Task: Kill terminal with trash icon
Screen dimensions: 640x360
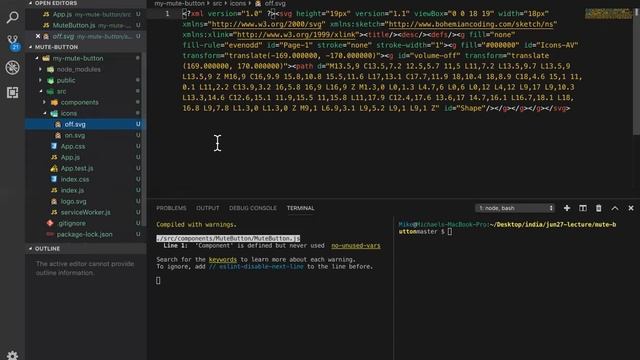Action: pos(598,208)
